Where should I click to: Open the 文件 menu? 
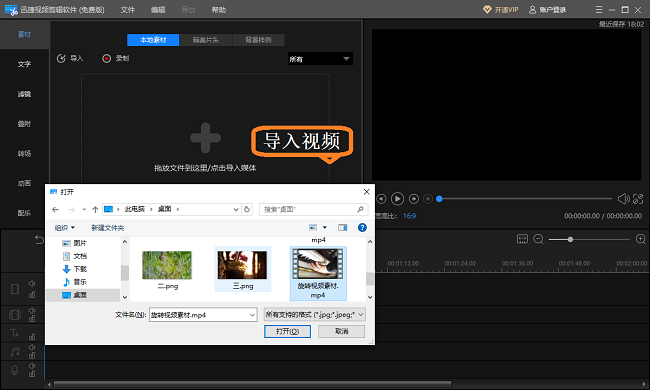click(128, 10)
